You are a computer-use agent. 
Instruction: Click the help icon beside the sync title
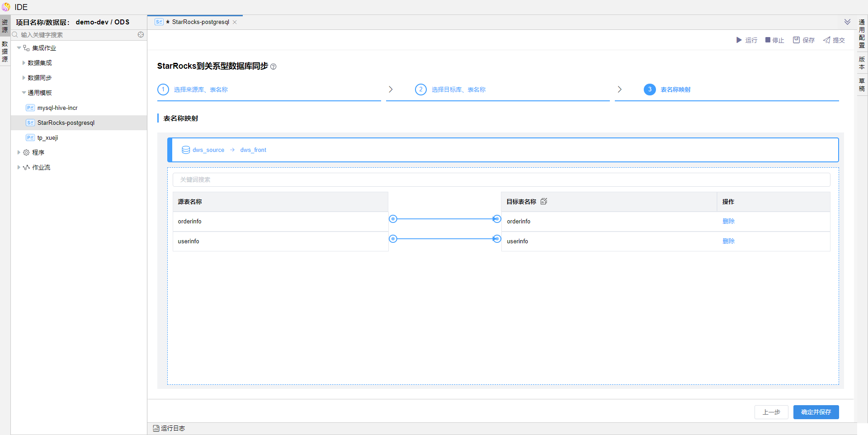tap(273, 67)
